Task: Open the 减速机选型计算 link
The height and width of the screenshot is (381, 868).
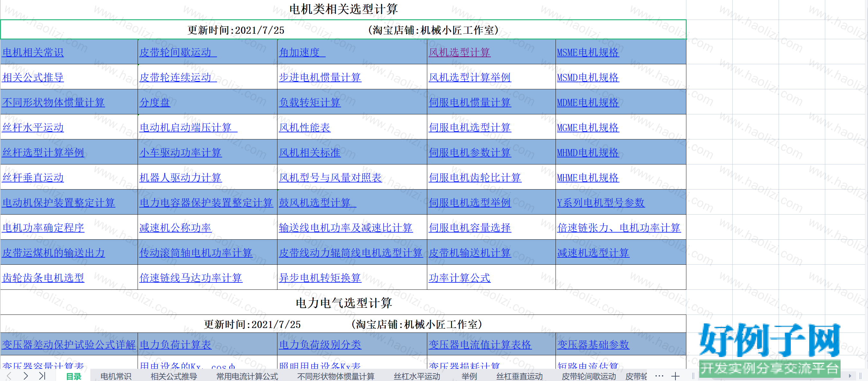Action: pos(593,253)
